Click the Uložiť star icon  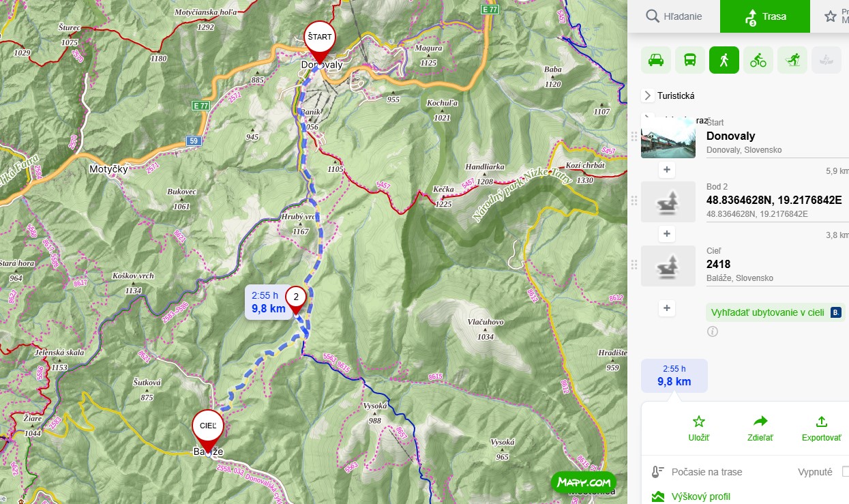699,421
